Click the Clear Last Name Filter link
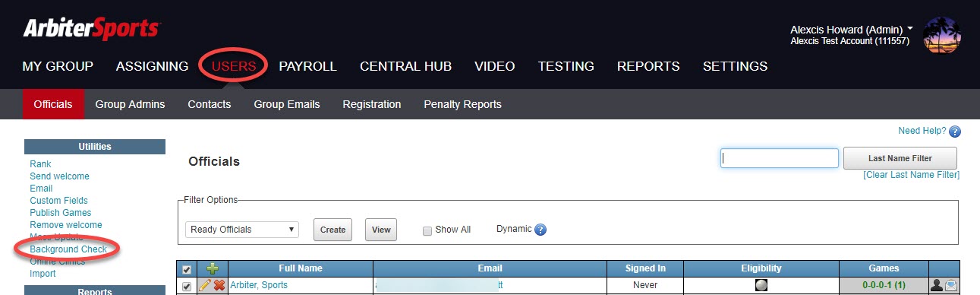The height and width of the screenshot is (295, 980). coord(911,175)
